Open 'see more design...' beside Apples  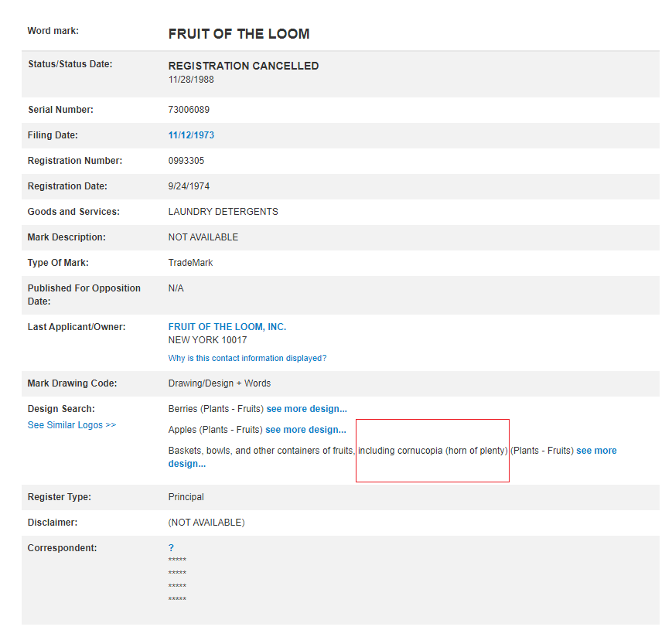pyautogui.click(x=305, y=430)
